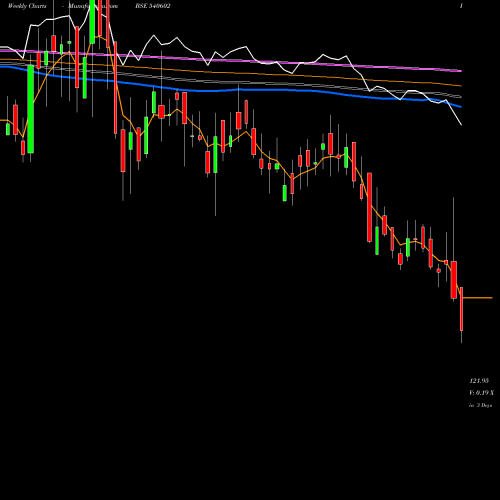Click the 'BSE 540602' symbol label
Screen dimensions: 500x500
(x=153, y=6)
